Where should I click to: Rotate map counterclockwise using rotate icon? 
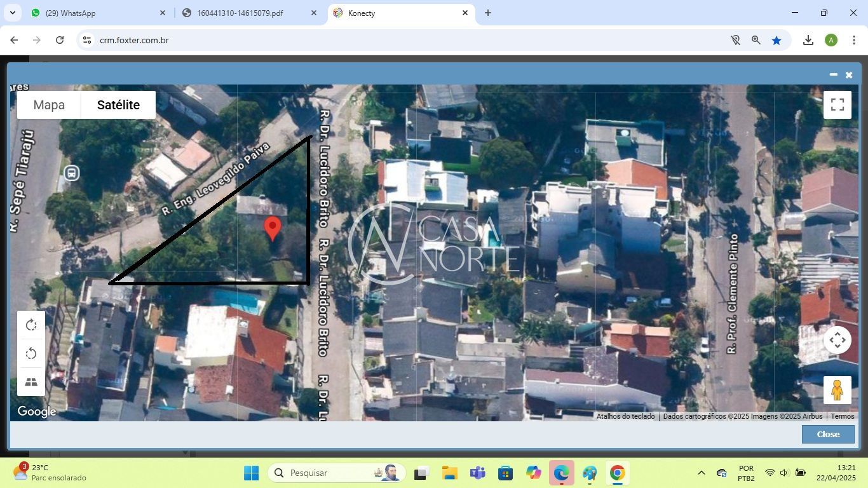click(31, 354)
